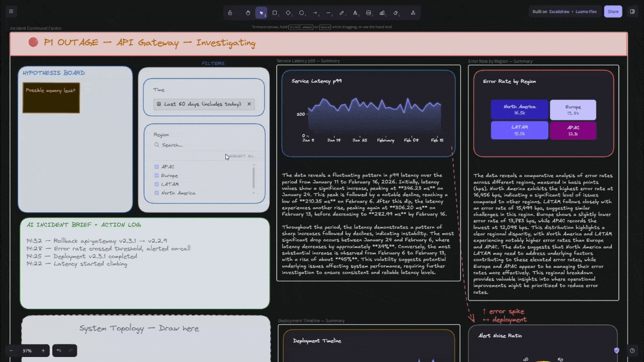Open the Excalidraw link
The height and width of the screenshot is (362, 644).
(559, 12)
